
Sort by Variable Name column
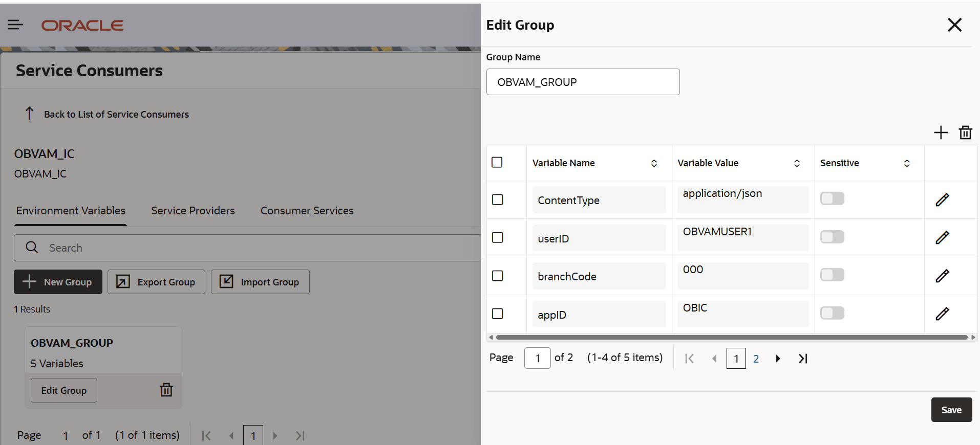point(654,163)
